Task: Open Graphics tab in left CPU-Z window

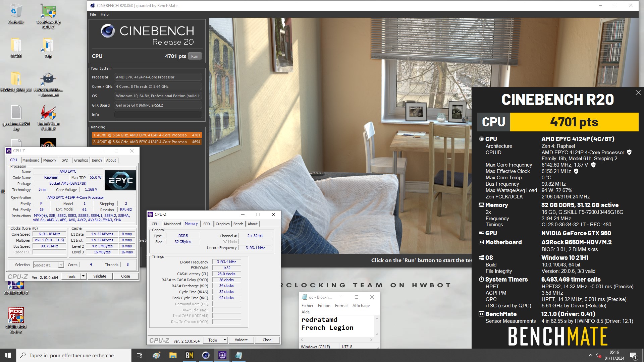Action: pos(81,160)
